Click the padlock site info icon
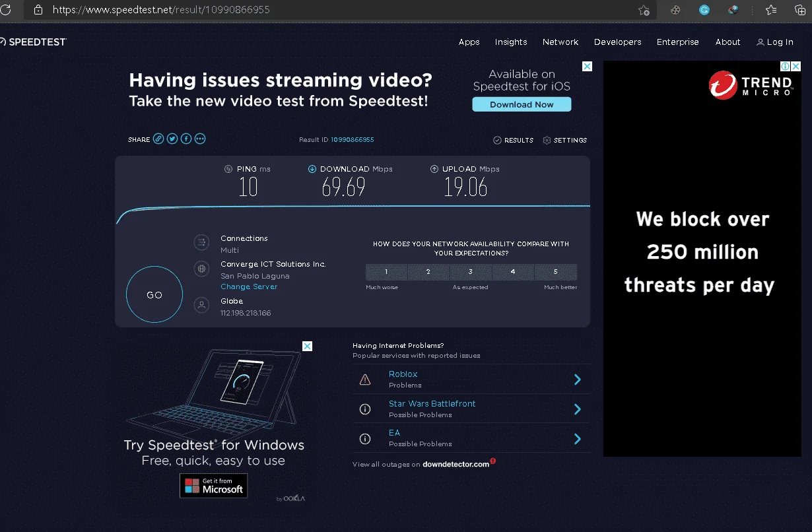The width and height of the screenshot is (812, 532). pyautogui.click(x=38, y=10)
